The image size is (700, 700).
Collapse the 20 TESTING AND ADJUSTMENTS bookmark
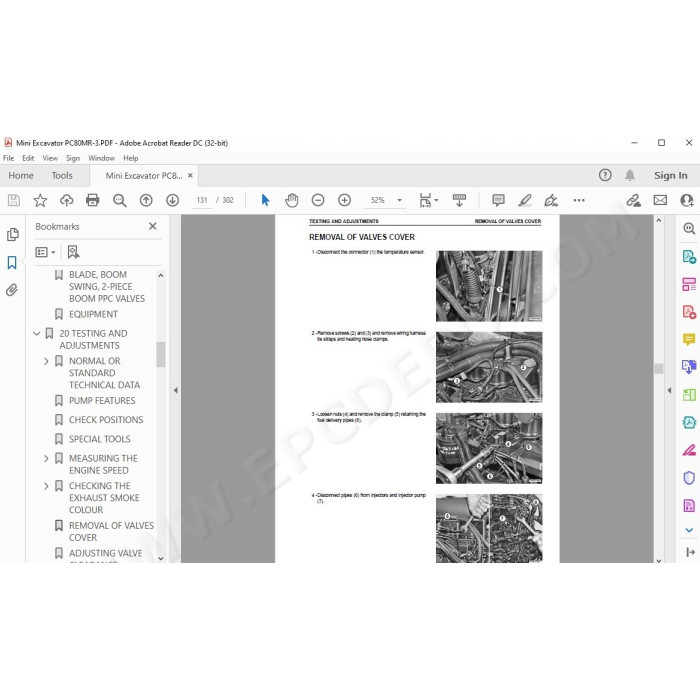pyautogui.click(x=37, y=333)
